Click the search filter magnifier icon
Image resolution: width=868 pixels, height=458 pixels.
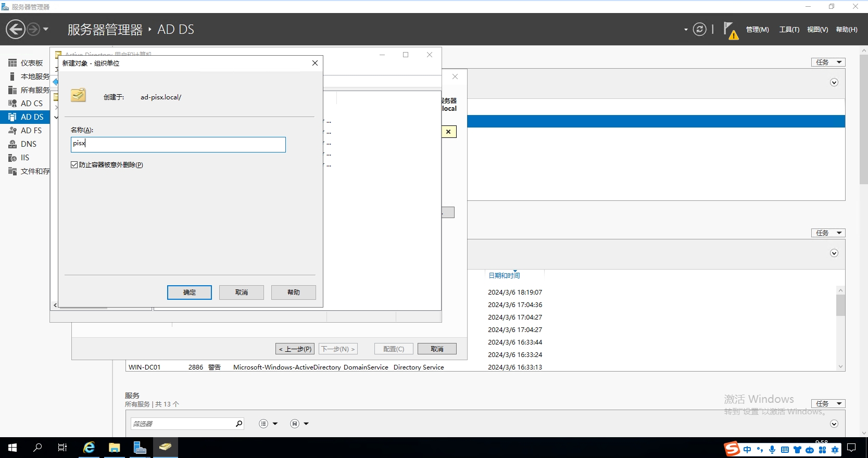coord(238,424)
